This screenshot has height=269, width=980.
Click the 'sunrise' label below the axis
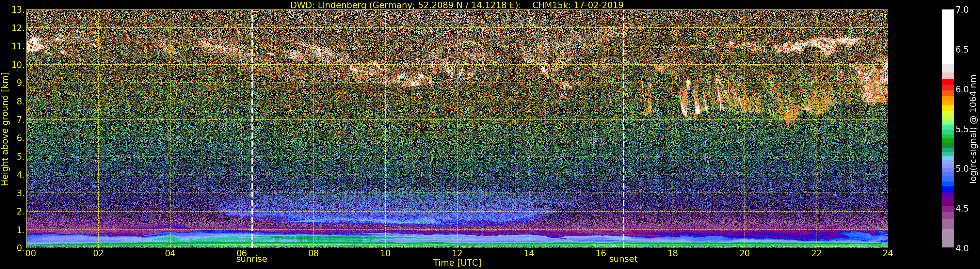(x=252, y=259)
